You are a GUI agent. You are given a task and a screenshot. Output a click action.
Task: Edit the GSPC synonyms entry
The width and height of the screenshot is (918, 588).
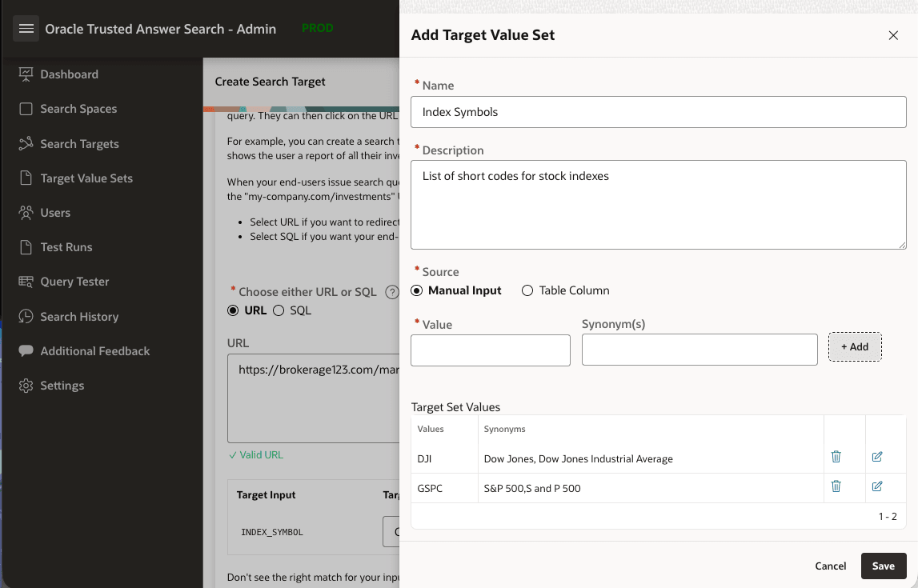pyautogui.click(x=876, y=486)
